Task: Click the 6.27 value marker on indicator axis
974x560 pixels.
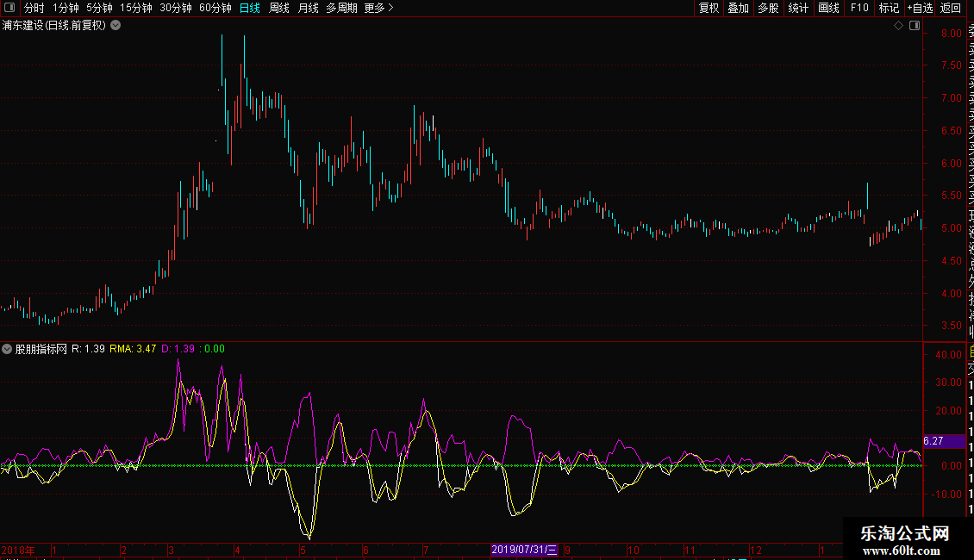Action: pyautogui.click(x=944, y=441)
